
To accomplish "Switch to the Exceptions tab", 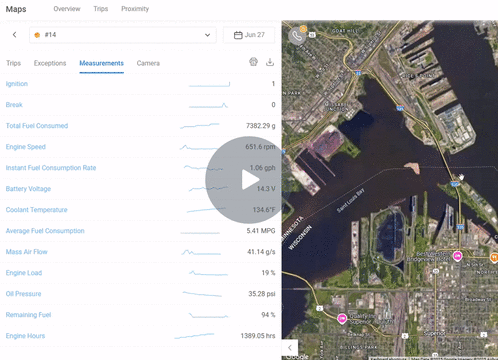I will tap(50, 63).
